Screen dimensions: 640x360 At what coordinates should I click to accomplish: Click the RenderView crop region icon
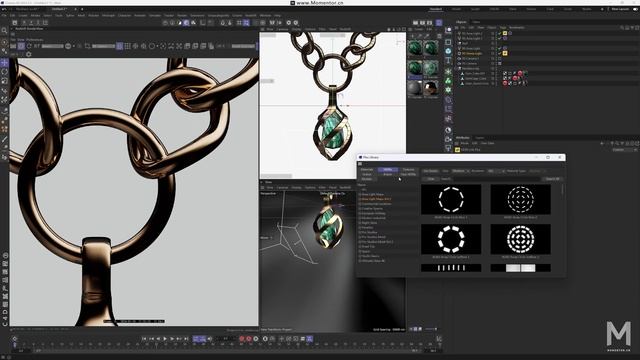tap(87, 46)
